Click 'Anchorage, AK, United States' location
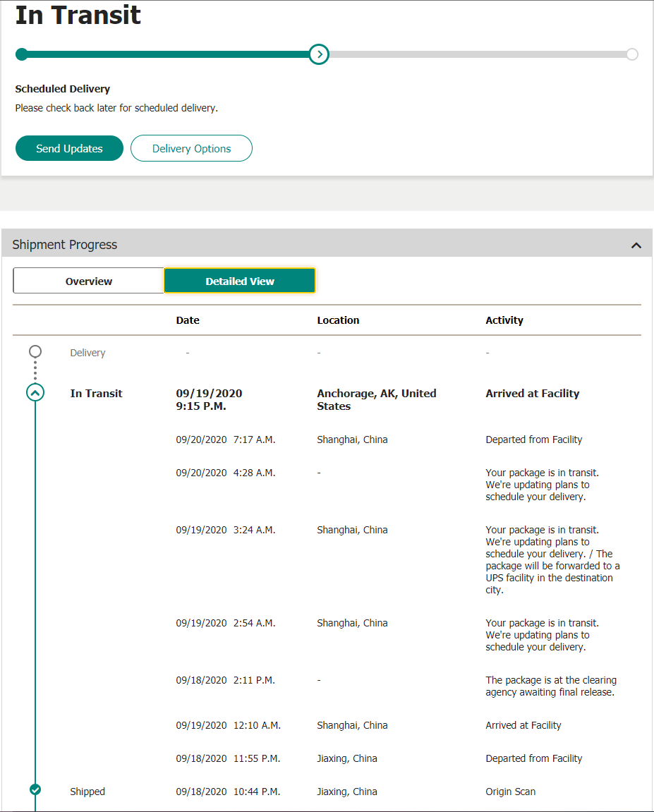Image resolution: width=654 pixels, height=812 pixels. (377, 400)
